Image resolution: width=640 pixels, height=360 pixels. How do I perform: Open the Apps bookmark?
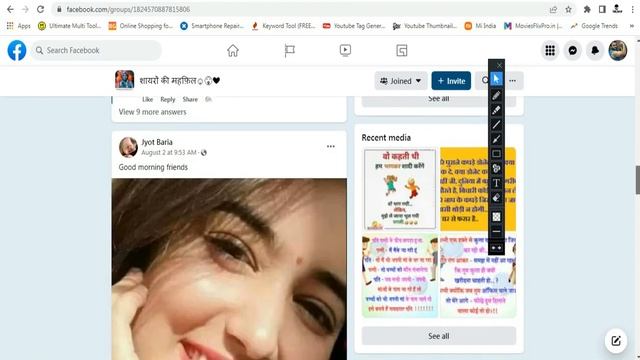pyautogui.click(x=18, y=26)
